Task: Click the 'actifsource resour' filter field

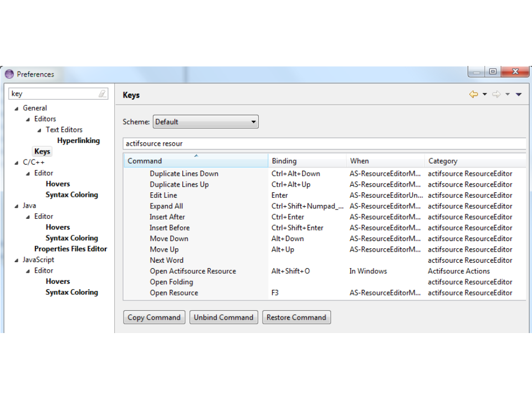Action: pos(324,144)
